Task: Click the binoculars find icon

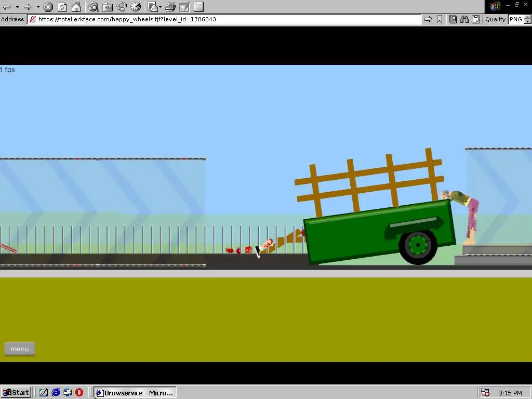Action: pos(464,19)
